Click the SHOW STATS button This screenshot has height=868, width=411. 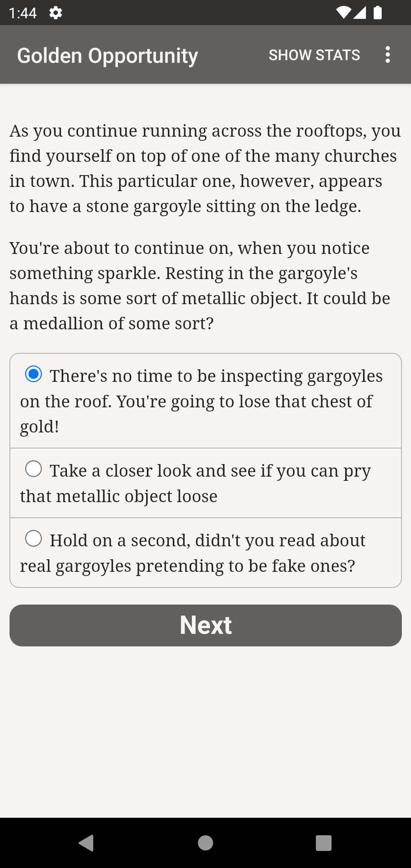[x=314, y=55]
